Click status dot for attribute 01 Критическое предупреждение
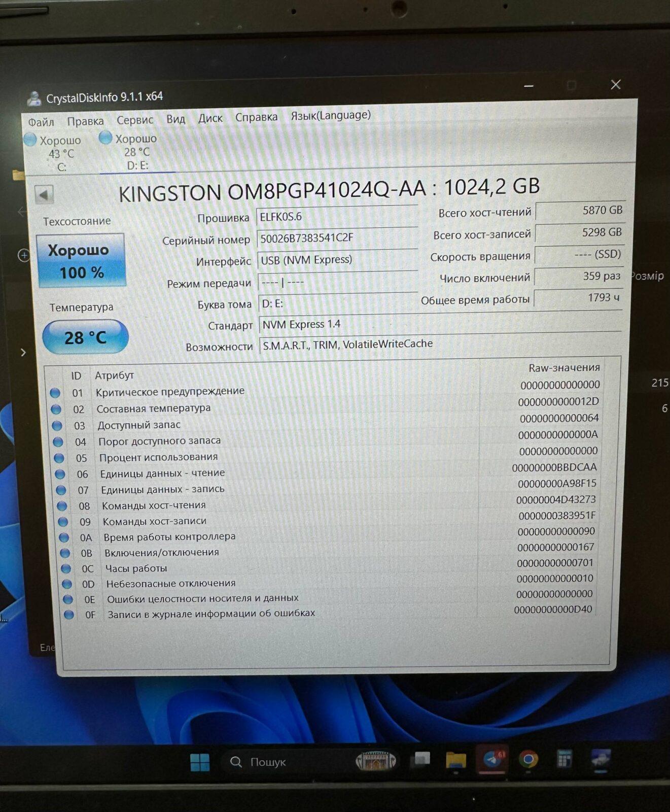Image resolution: width=670 pixels, height=812 pixels. point(55,393)
